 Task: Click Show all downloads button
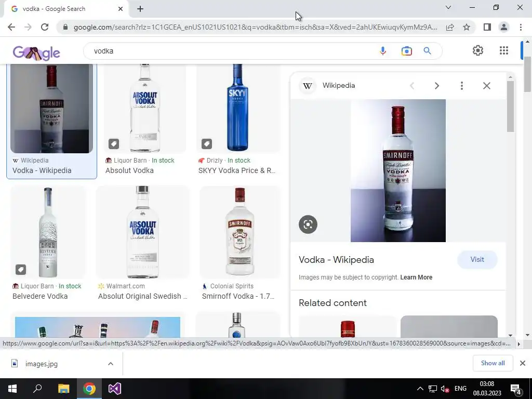pos(493,363)
